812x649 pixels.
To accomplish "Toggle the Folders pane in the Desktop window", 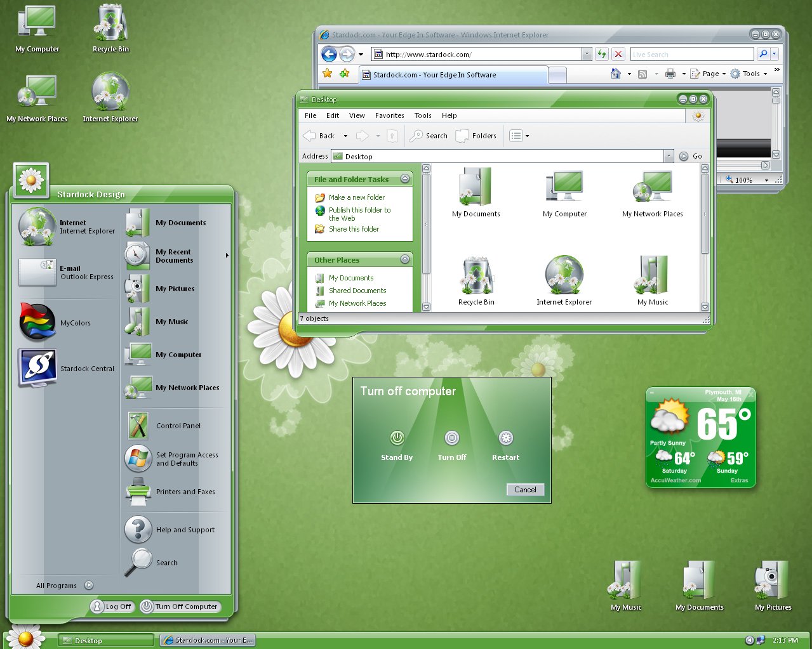I will pyautogui.click(x=476, y=136).
